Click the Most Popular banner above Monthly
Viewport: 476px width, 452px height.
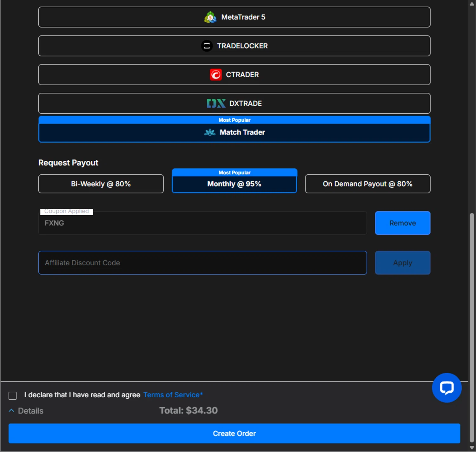pyautogui.click(x=235, y=172)
